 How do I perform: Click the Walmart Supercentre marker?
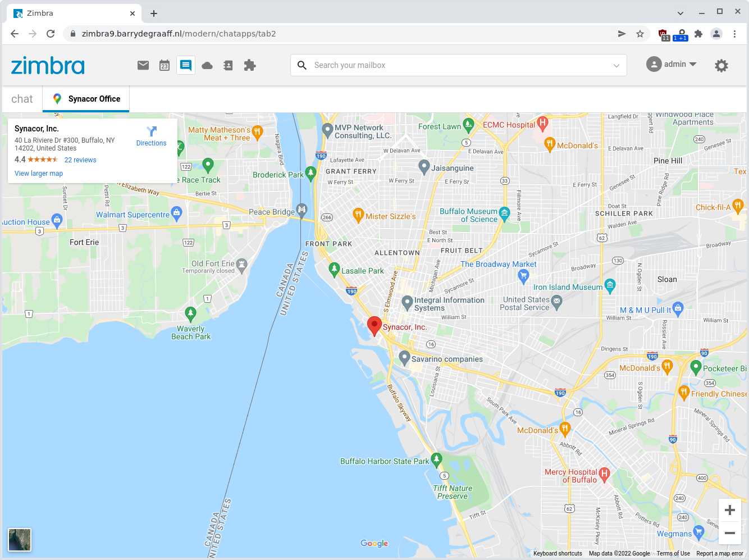tap(177, 213)
